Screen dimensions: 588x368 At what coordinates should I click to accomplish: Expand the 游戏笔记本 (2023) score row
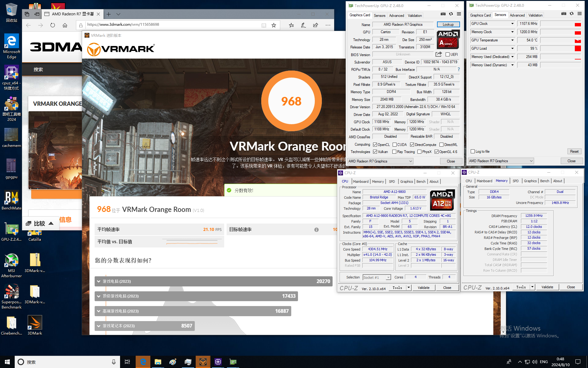coord(145,326)
